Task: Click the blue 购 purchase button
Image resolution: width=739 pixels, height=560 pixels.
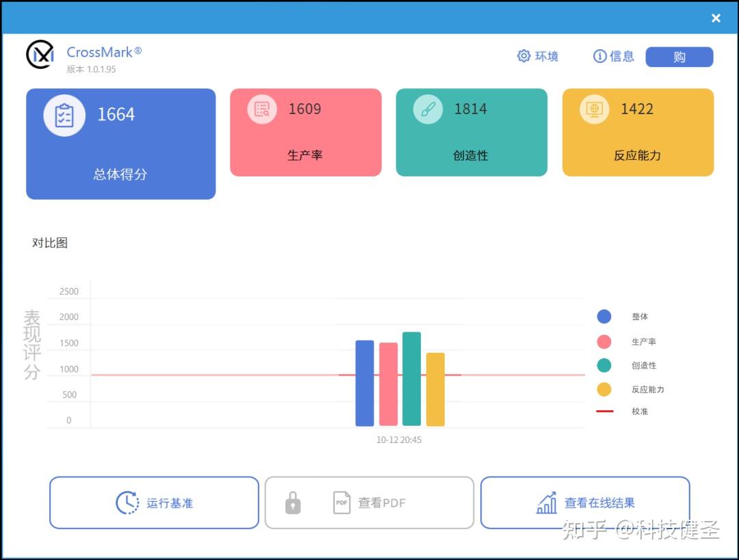Action: click(x=679, y=57)
